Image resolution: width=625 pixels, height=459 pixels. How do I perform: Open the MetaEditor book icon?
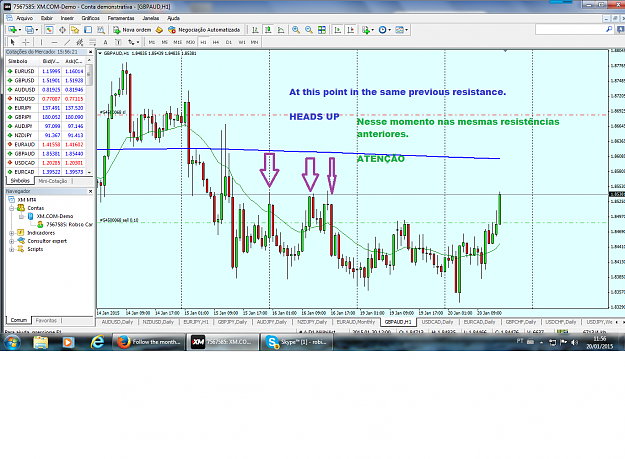[159, 30]
